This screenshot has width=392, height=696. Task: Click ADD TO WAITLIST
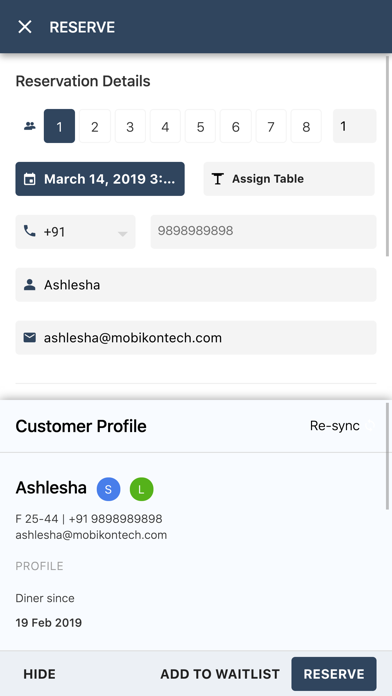(220, 674)
